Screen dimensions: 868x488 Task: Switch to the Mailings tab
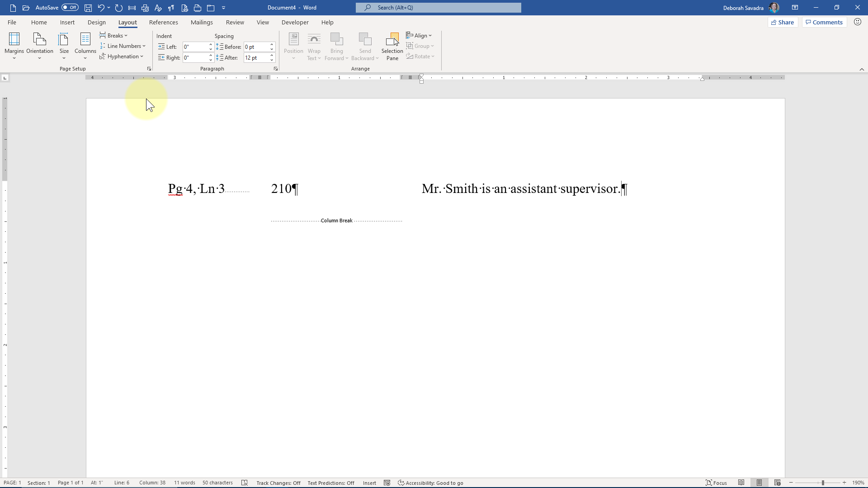click(x=202, y=22)
